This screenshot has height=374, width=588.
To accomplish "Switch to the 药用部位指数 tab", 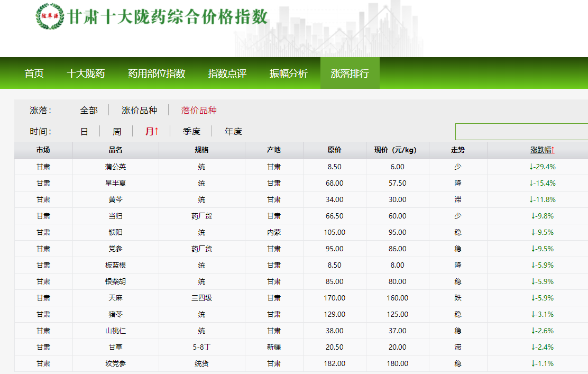I will [157, 74].
